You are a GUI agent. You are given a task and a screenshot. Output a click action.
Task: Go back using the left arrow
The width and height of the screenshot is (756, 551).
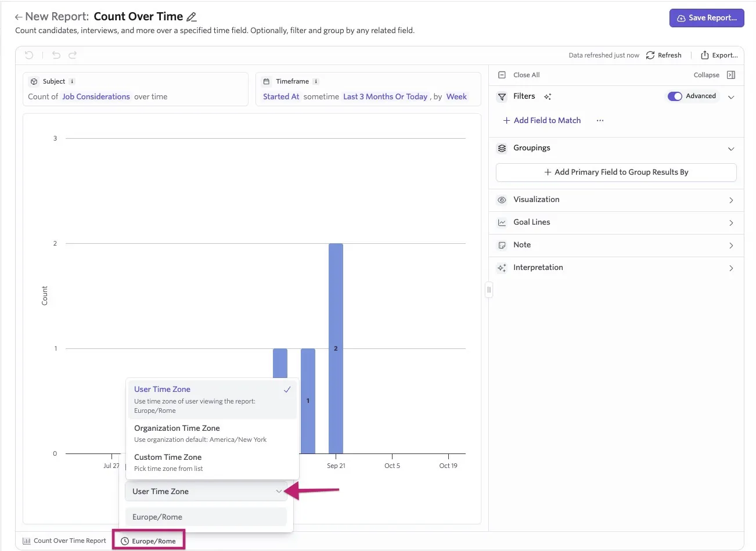click(19, 17)
